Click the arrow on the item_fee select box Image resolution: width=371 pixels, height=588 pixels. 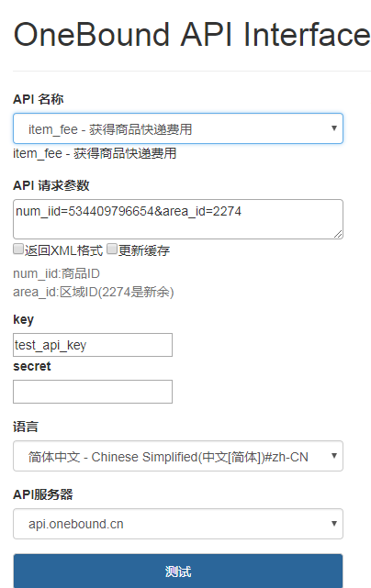[334, 128]
